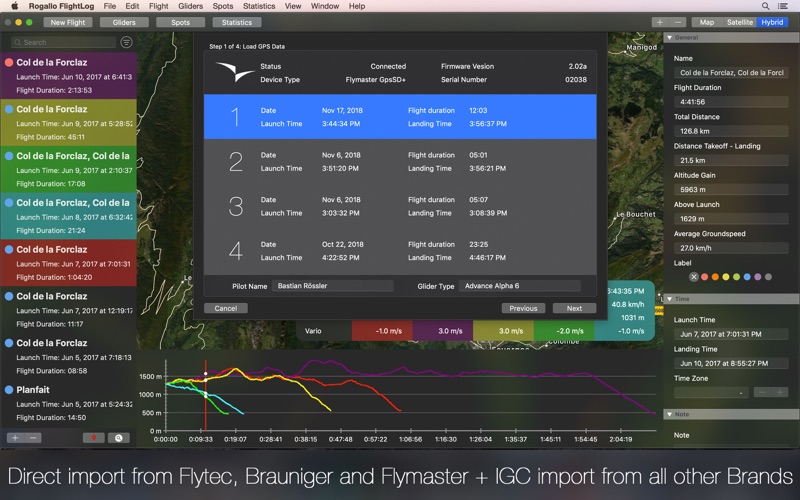Collapse the General section
The height and width of the screenshot is (500, 800).
click(669, 38)
